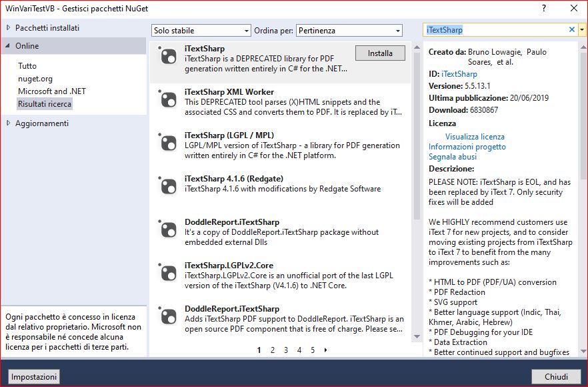This screenshot has height=387, width=588.
Task: Select the 'iTextSharp XML Worker' package title
Action: (229, 92)
